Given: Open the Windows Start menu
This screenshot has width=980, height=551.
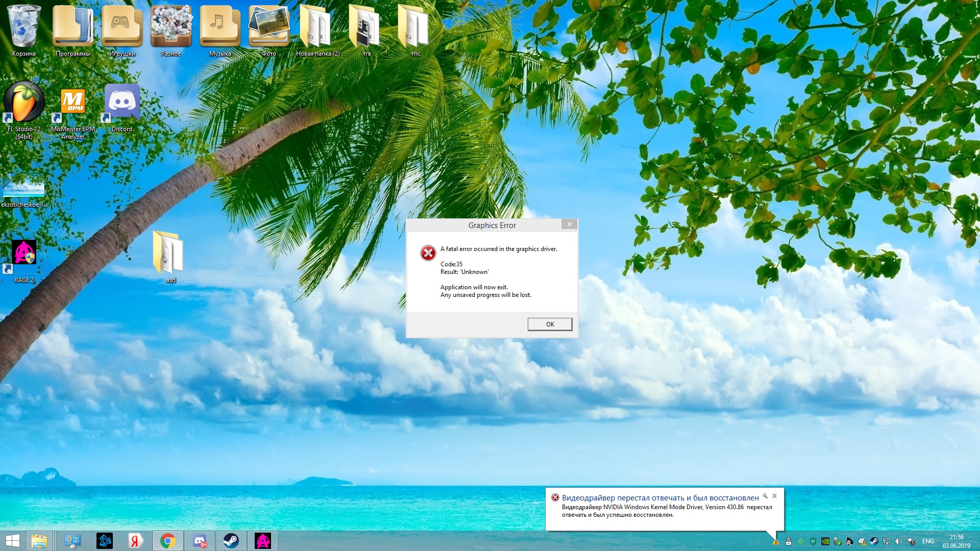Looking at the screenshot, I should point(13,541).
